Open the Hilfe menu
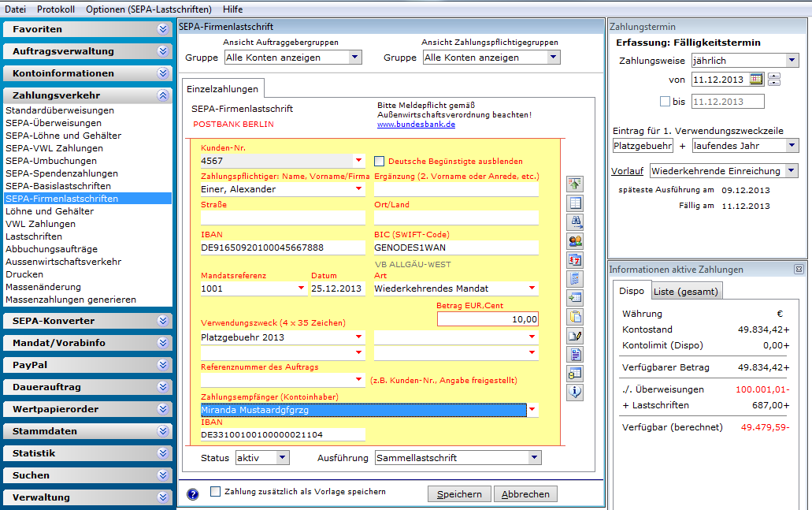The height and width of the screenshot is (510, 812). point(232,9)
